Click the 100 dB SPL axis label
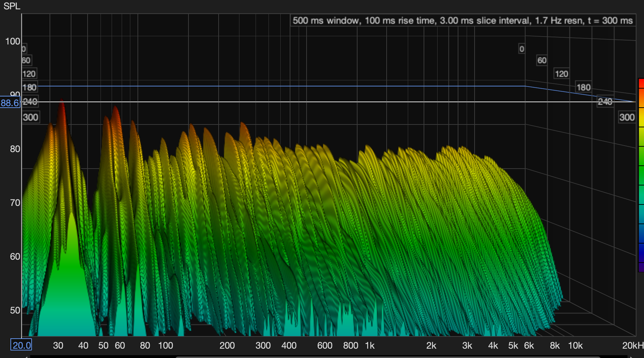This screenshot has width=644, height=358. click(x=13, y=41)
